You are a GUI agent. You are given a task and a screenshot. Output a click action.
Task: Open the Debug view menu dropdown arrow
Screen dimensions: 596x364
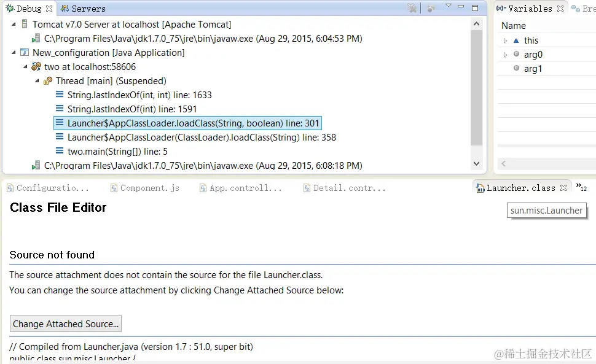tap(449, 6)
